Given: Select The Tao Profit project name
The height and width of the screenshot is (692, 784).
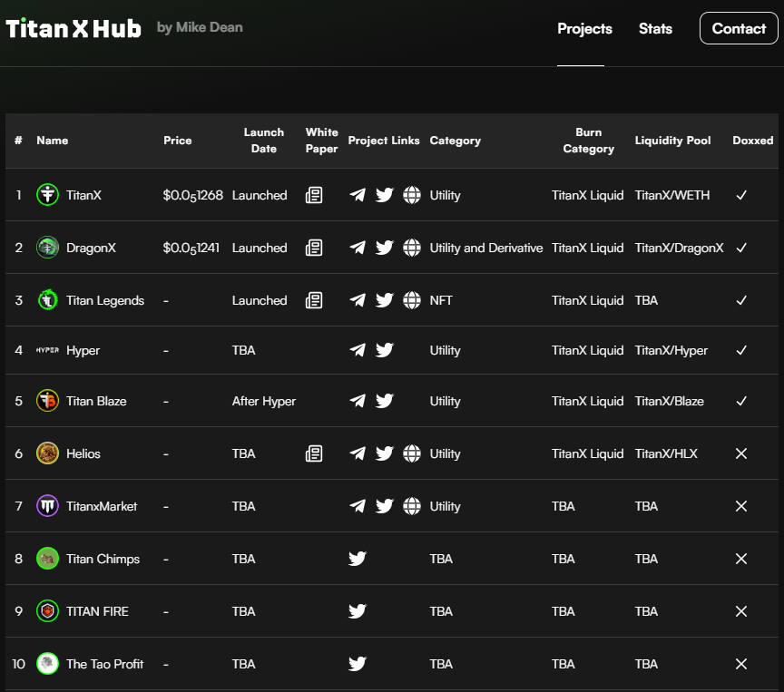Looking at the screenshot, I should (x=105, y=664).
